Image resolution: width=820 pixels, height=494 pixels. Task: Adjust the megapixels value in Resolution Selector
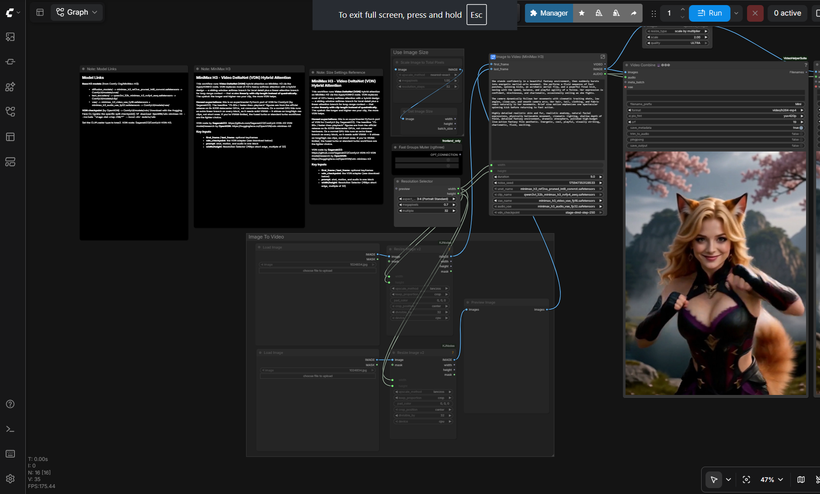pyautogui.click(x=427, y=204)
